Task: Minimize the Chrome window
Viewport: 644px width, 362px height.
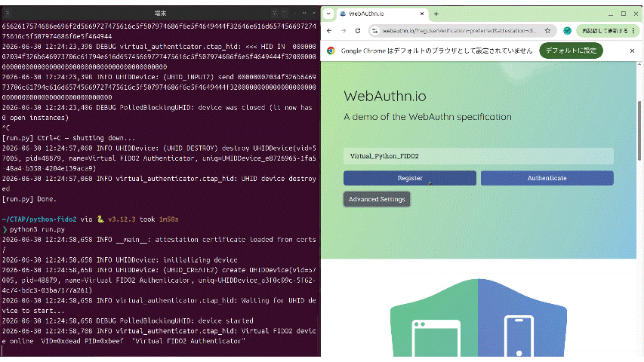Action: point(611,14)
